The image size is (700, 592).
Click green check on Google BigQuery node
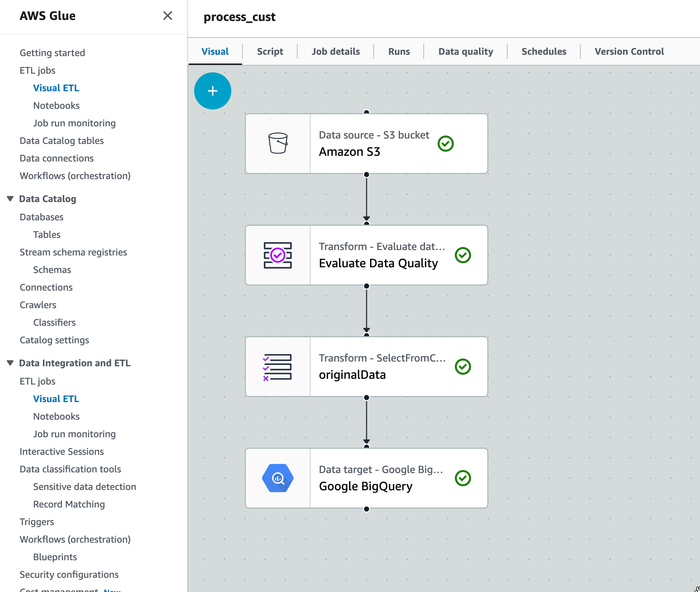point(463,478)
